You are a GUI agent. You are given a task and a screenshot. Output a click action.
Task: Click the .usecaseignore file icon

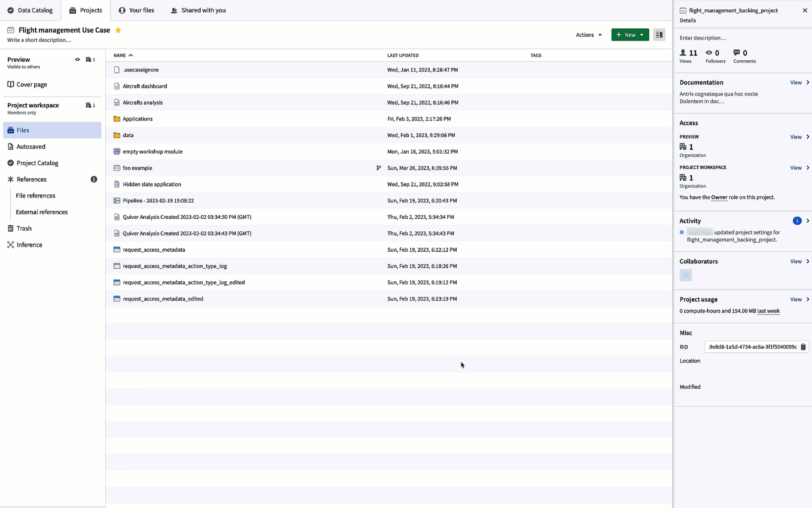(117, 70)
